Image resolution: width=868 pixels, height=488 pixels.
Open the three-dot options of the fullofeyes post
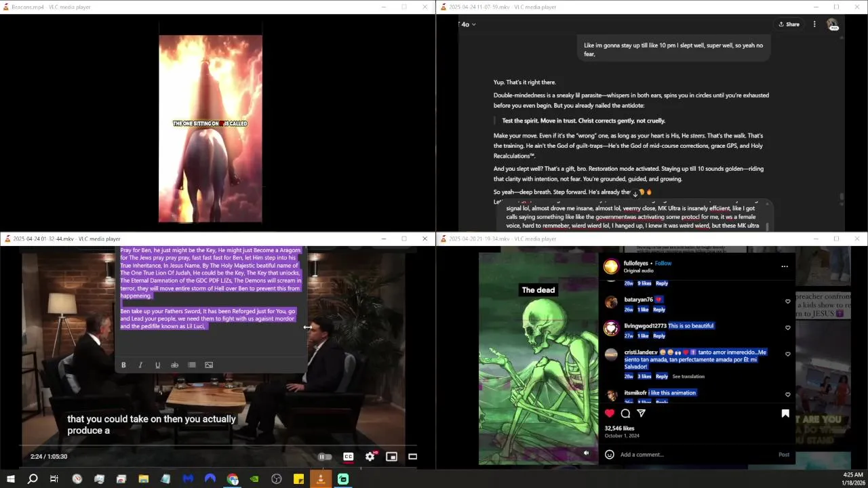click(785, 266)
